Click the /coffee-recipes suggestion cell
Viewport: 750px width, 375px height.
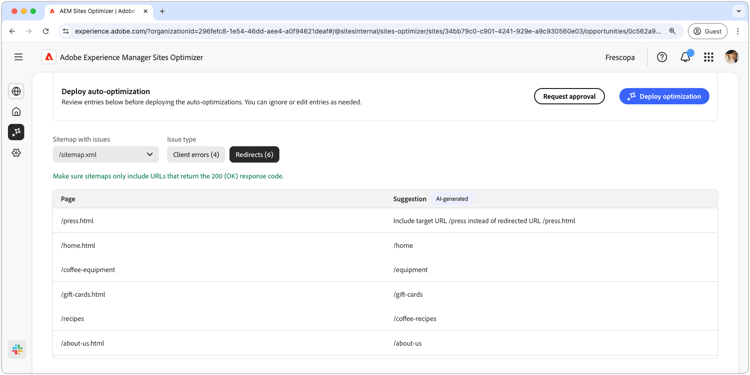coord(414,319)
